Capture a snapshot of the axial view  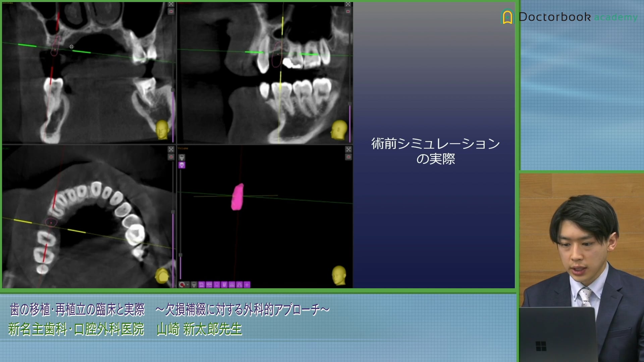[171, 157]
